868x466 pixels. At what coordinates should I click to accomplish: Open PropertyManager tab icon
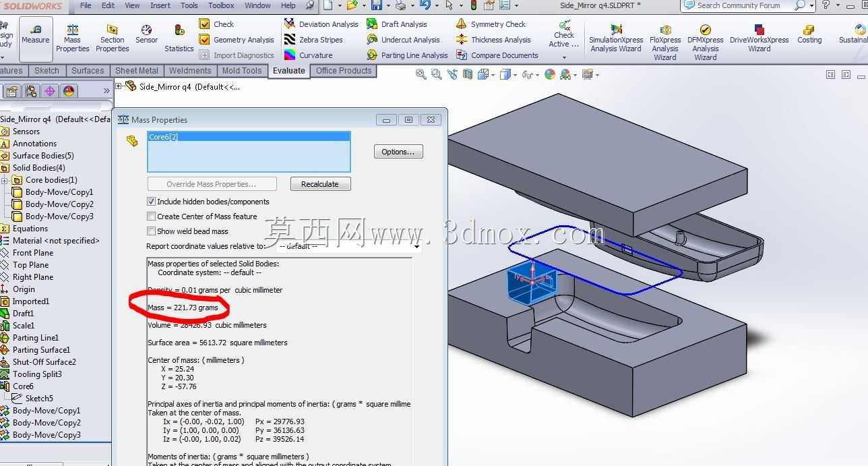point(12,91)
